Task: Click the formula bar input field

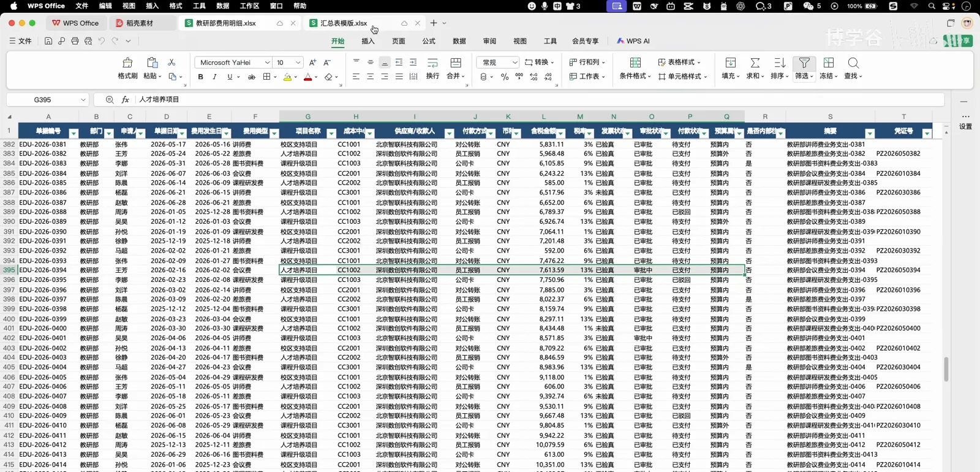Action: pyautogui.click(x=539, y=99)
